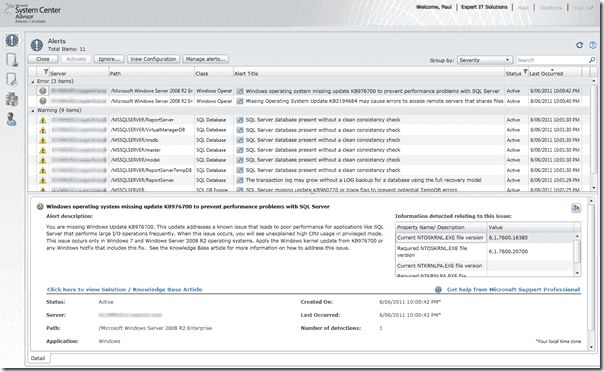This screenshot has height=372, width=604.
Task: Open Get help from Microsoft Support Professional link
Action: click(x=513, y=289)
